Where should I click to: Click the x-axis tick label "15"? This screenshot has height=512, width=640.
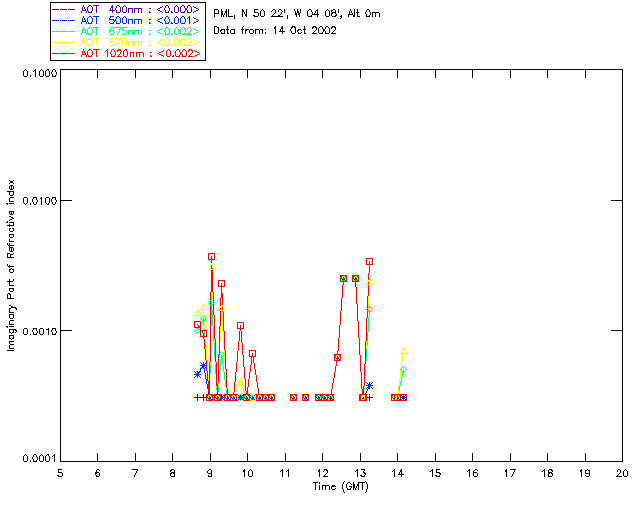pyautogui.click(x=435, y=473)
